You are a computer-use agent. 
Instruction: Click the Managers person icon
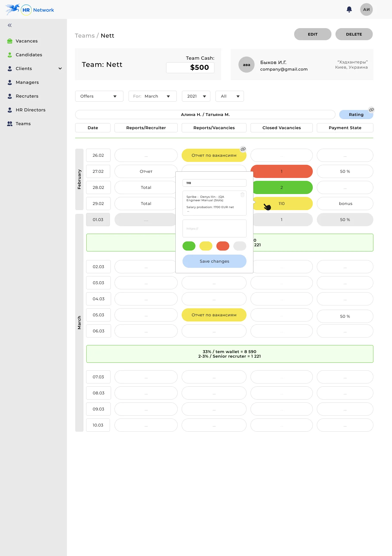(10, 82)
